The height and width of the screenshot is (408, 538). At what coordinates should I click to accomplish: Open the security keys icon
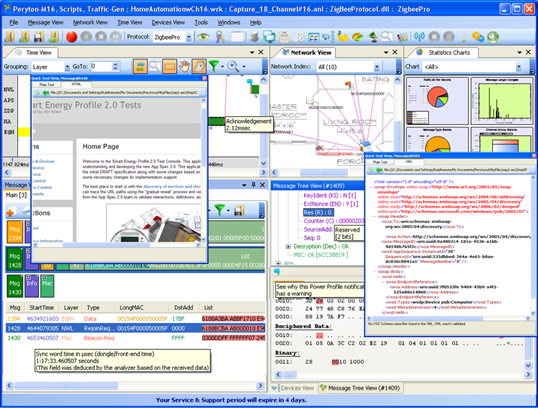220,37
